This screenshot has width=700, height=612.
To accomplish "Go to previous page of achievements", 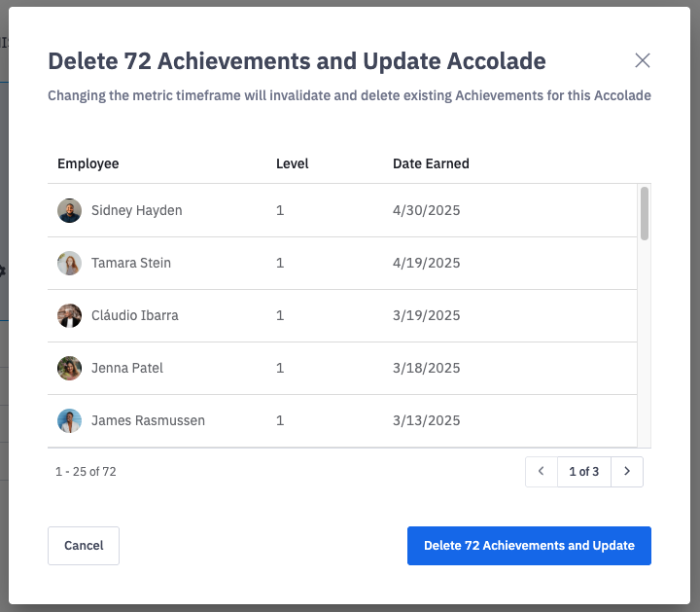I will click(541, 472).
